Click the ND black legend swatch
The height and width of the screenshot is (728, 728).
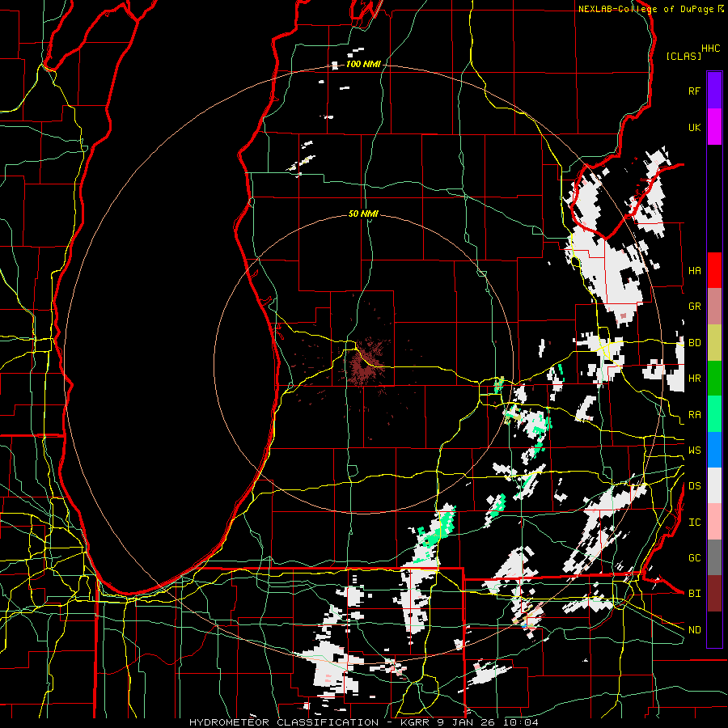714,629
